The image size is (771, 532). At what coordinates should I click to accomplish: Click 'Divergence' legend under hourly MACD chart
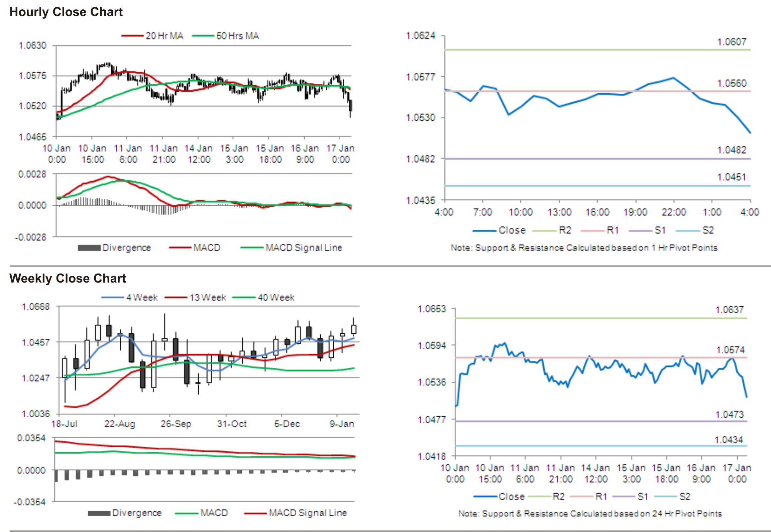pyautogui.click(x=127, y=248)
